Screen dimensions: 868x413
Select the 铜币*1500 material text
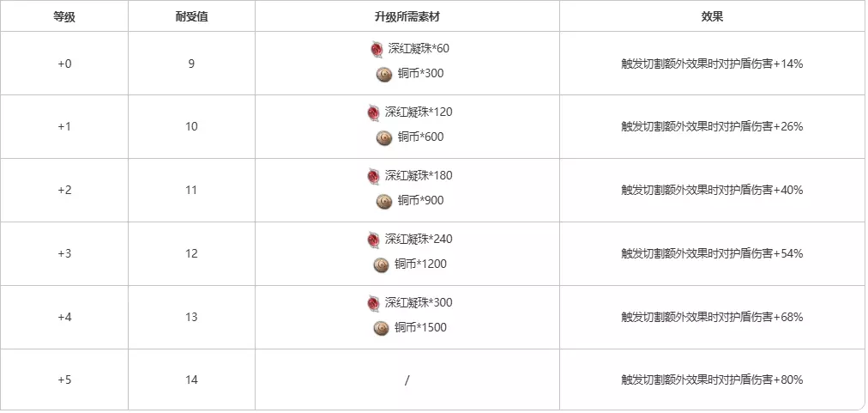[x=420, y=328]
